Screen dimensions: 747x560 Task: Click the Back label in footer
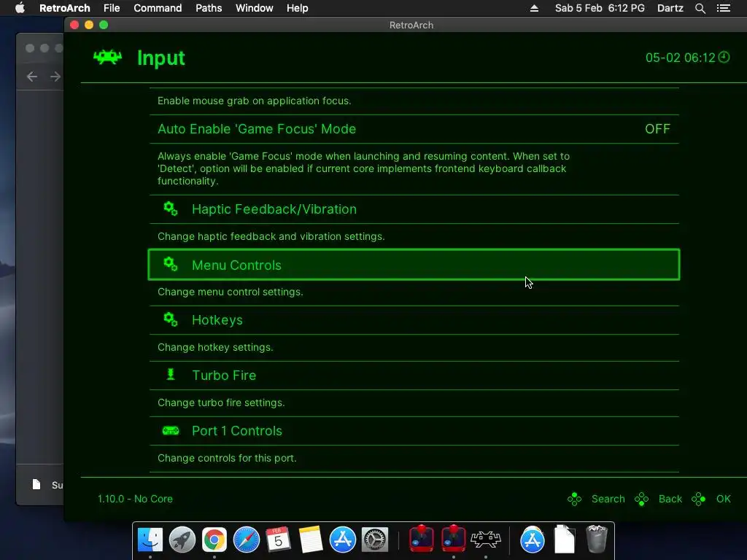point(670,499)
